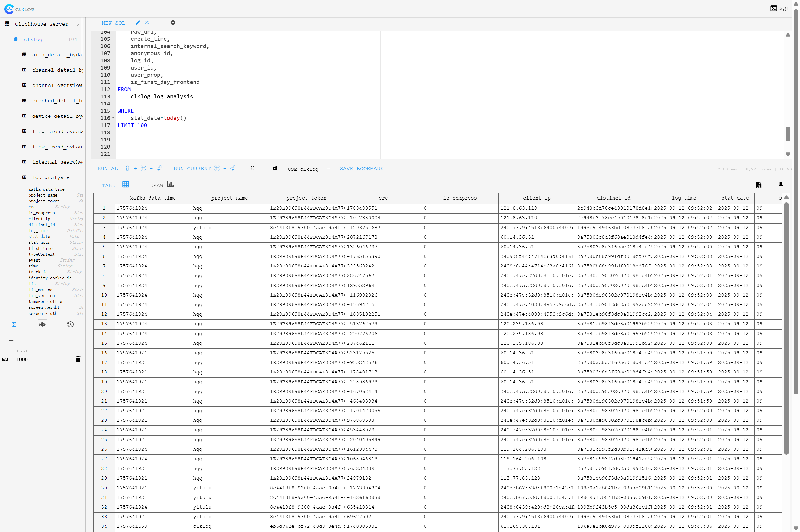Click the sigma functions icon in the sidebar
The image size is (800, 532).
click(x=14, y=324)
